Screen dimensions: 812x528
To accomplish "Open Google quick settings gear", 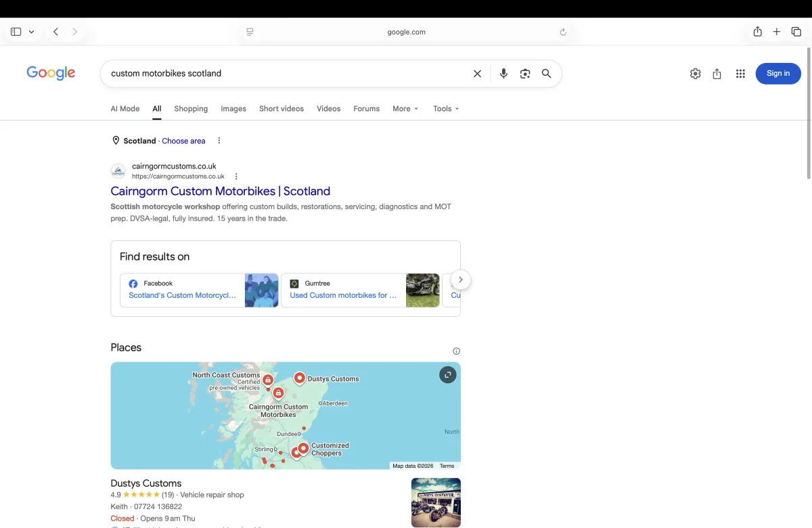I will 696,74.
